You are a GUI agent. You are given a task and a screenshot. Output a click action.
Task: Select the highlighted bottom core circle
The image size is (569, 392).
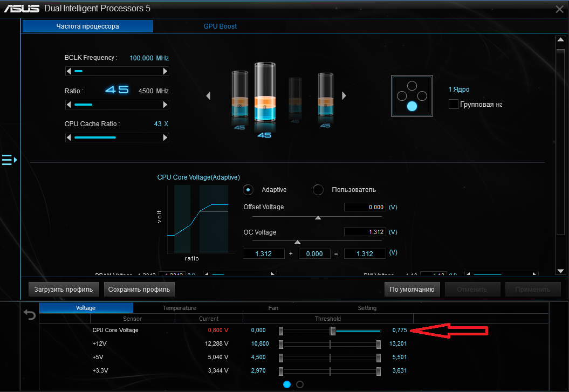[x=412, y=106]
